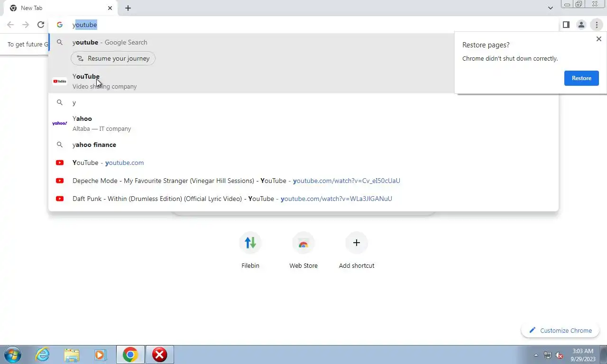
Task: Open the Windows Start menu
Action: coord(12,355)
